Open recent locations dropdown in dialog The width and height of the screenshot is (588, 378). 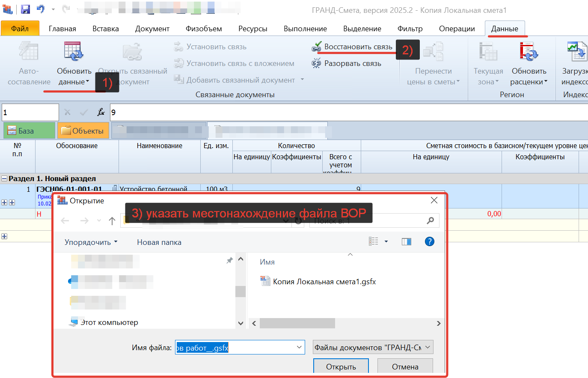99,220
